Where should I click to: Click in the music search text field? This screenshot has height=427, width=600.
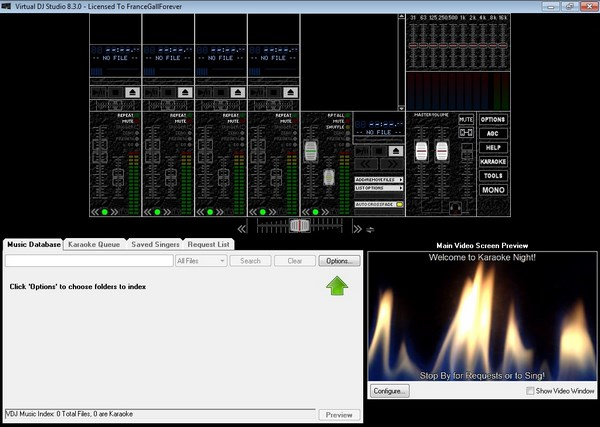click(88, 261)
